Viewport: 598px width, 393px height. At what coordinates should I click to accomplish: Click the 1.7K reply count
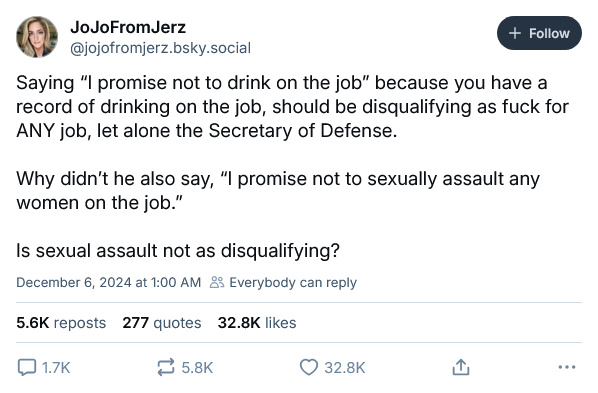click(56, 368)
